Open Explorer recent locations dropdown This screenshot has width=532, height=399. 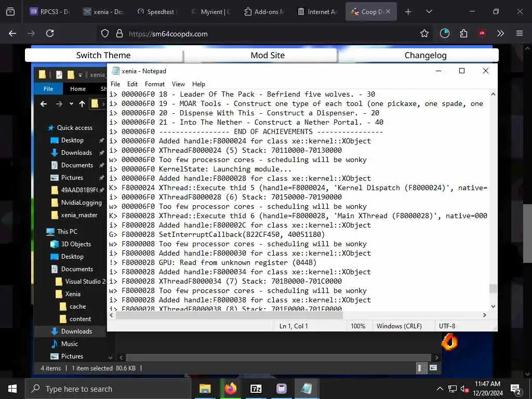pos(71,104)
